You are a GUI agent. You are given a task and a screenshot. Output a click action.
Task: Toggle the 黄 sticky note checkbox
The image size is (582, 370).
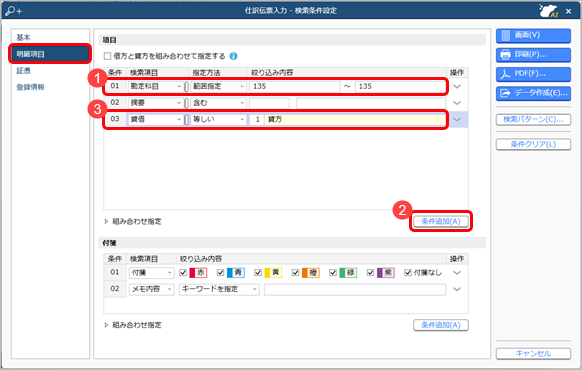[x=258, y=273]
